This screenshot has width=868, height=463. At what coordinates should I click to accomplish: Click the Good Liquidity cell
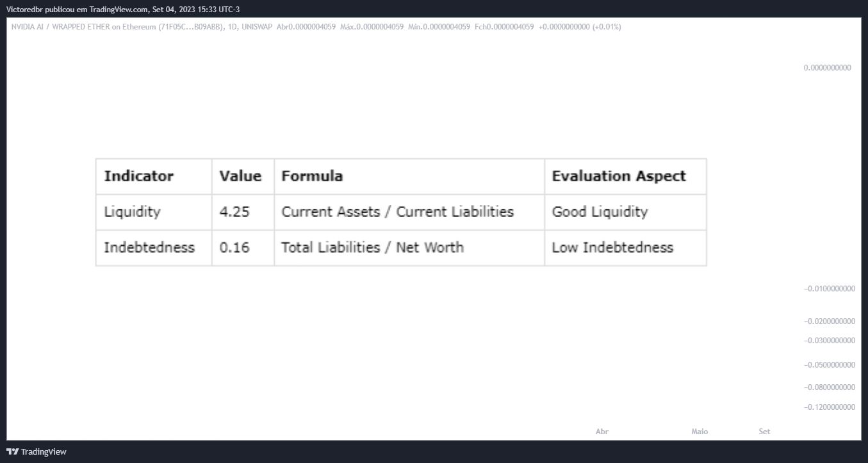[600, 212]
